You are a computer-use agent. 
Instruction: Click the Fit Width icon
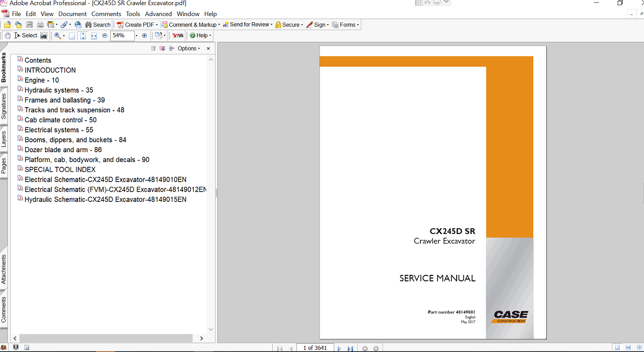pyautogui.click(x=94, y=36)
